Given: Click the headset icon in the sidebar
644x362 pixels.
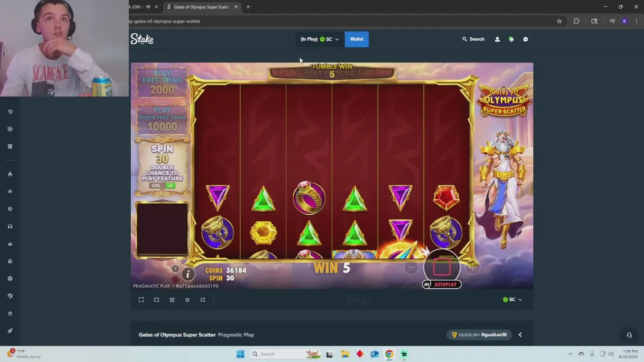Looking at the screenshot, I should click(x=10, y=226).
